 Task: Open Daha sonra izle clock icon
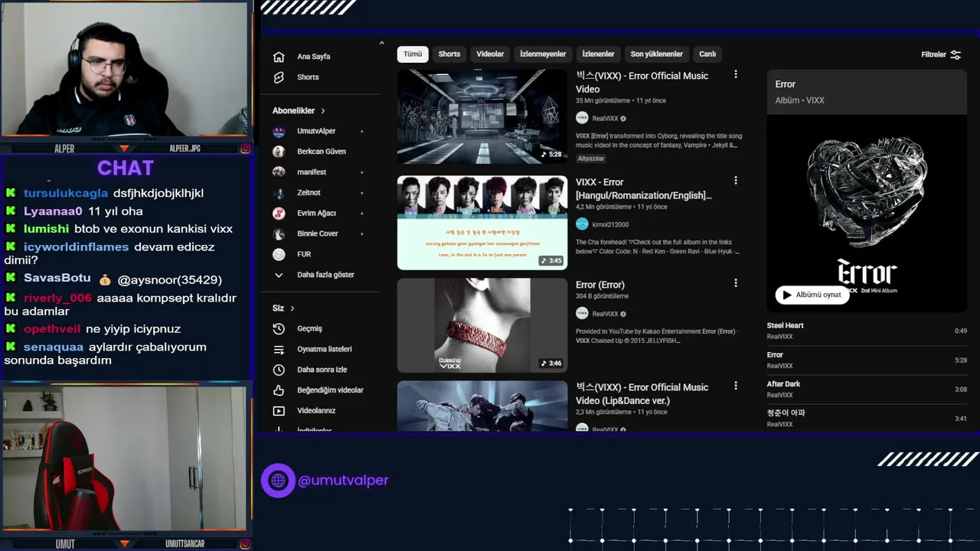pyautogui.click(x=279, y=370)
